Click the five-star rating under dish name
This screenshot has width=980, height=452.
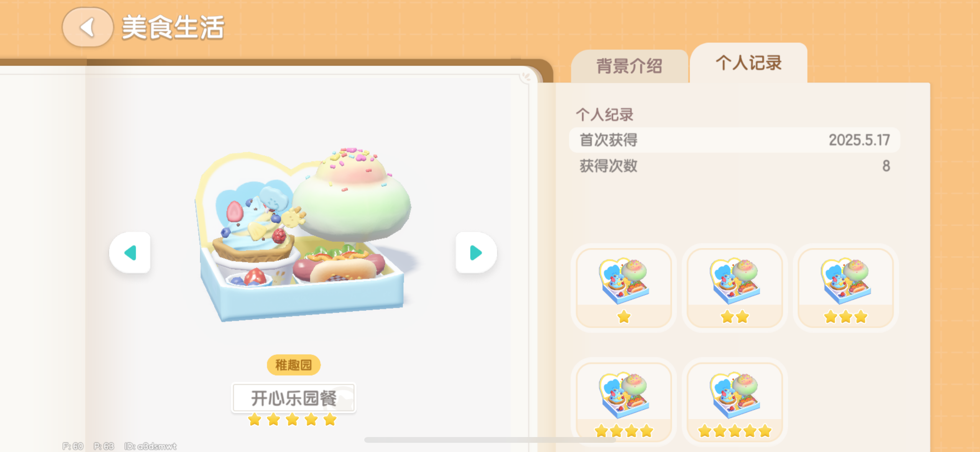click(x=293, y=420)
